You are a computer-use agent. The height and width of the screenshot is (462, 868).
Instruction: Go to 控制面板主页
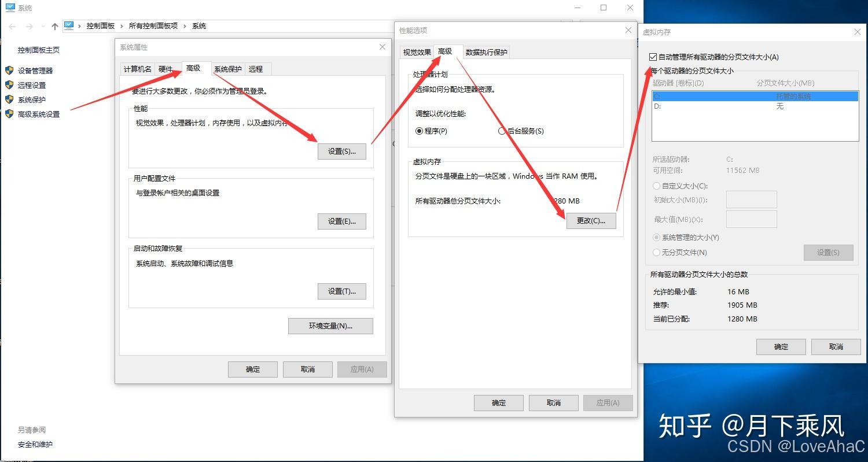click(39, 50)
